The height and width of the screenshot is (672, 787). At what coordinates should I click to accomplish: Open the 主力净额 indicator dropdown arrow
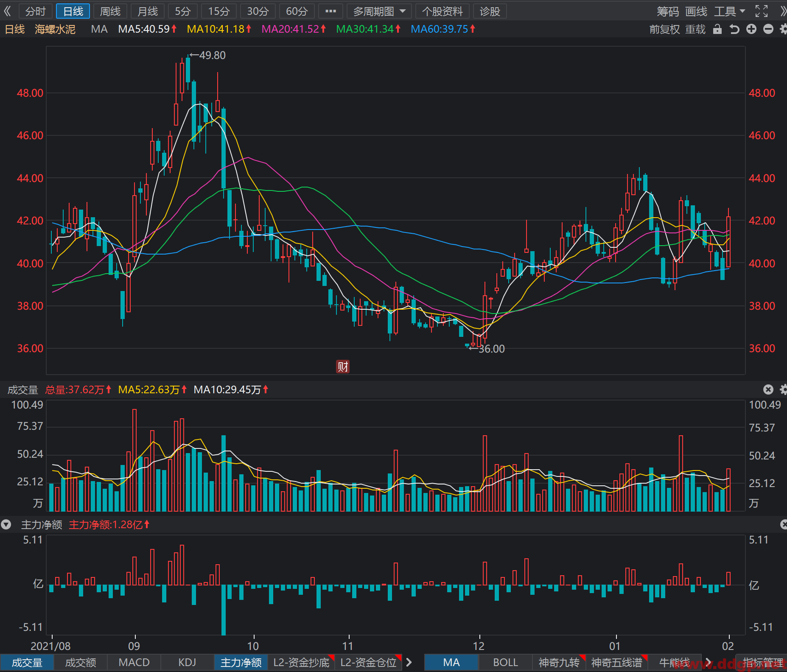[6, 525]
